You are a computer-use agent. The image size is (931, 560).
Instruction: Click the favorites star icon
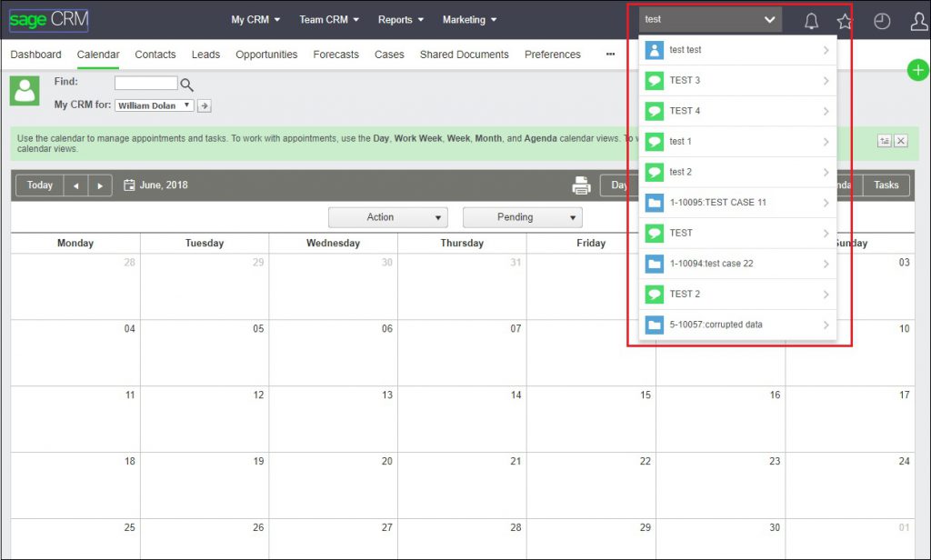pyautogui.click(x=846, y=20)
